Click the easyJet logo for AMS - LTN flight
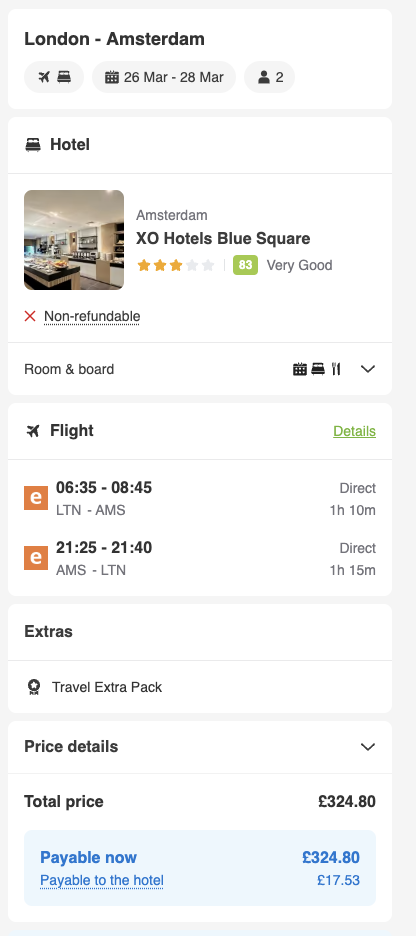 click(36, 558)
